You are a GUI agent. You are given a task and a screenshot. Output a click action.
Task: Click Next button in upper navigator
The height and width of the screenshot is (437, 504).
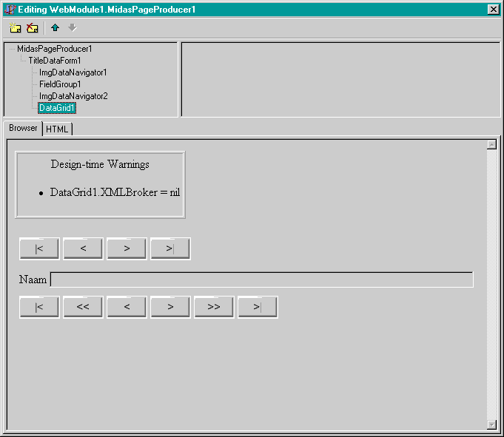[127, 248]
